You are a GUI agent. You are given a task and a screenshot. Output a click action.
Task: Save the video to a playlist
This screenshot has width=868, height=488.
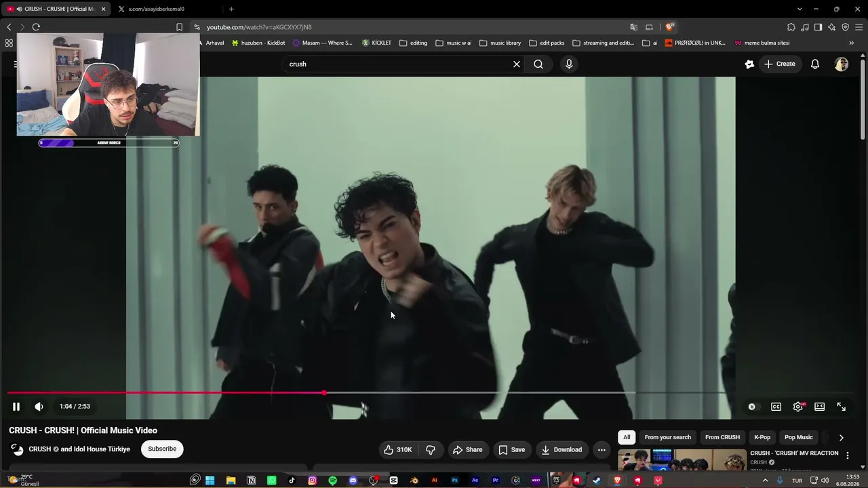coord(511,450)
